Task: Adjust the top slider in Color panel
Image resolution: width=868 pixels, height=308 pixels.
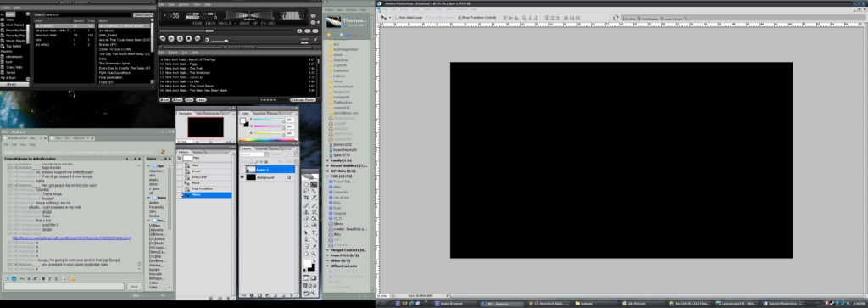Action: click(x=269, y=120)
